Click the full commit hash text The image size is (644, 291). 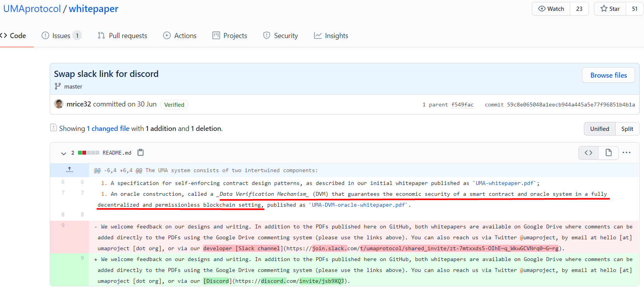pos(571,105)
